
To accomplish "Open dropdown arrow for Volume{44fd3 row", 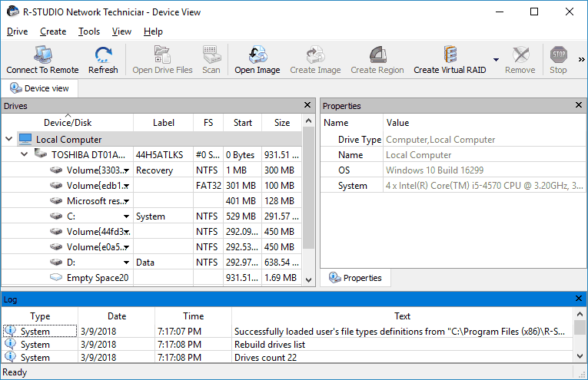I will click(127, 232).
